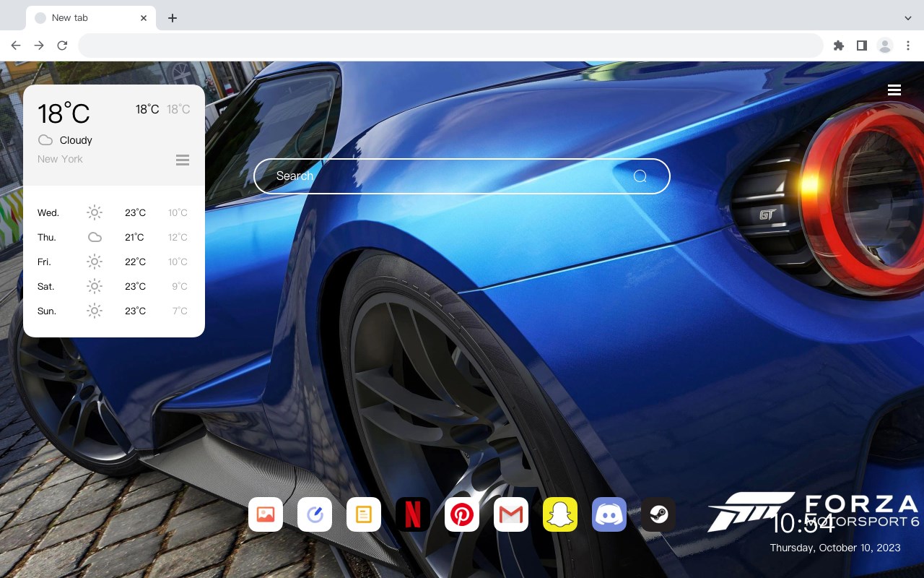
Task: Reload the current page
Action: click(62, 46)
